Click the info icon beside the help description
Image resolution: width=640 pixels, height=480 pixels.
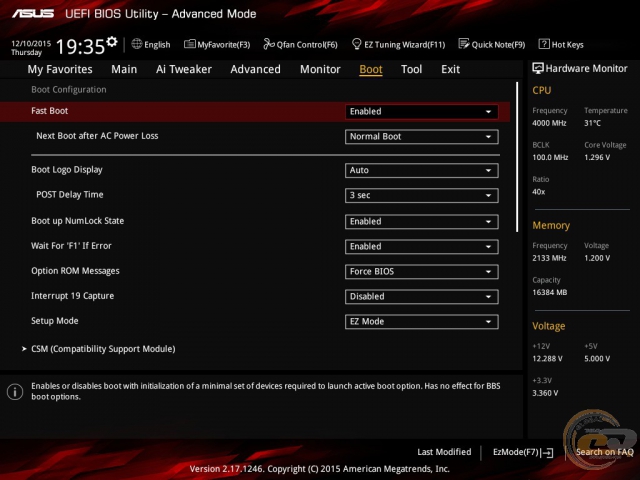click(15, 392)
